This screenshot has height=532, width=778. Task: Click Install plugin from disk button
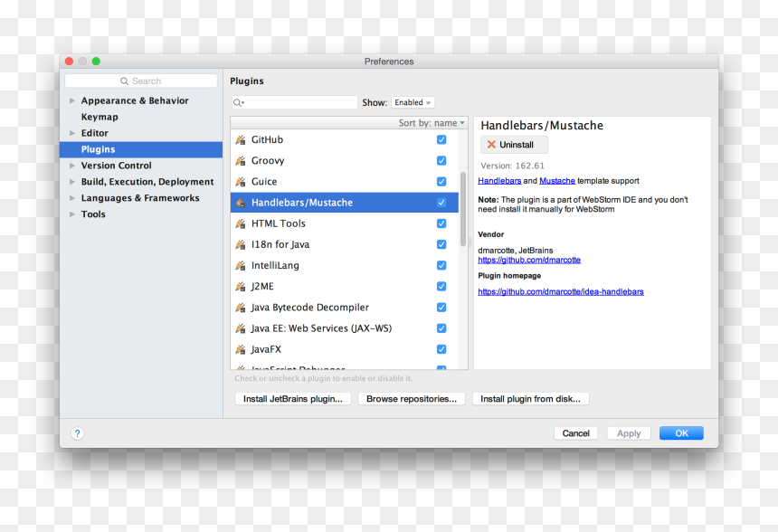point(530,399)
